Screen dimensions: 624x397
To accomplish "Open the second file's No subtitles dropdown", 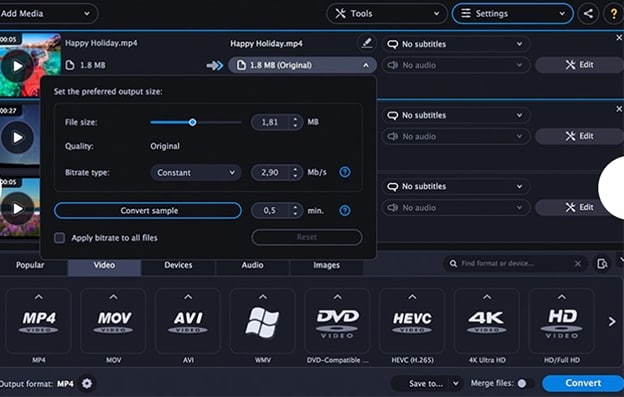I will coord(456,115).
